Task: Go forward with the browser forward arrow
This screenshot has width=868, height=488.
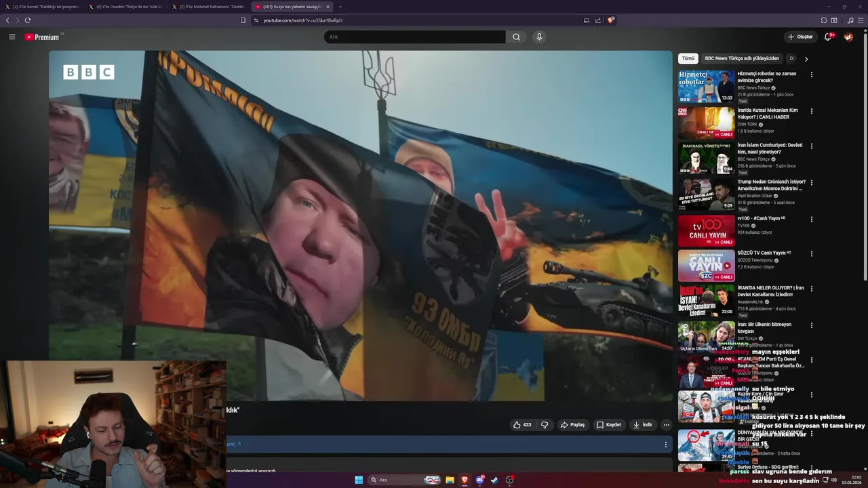Action: pos(17,20)
